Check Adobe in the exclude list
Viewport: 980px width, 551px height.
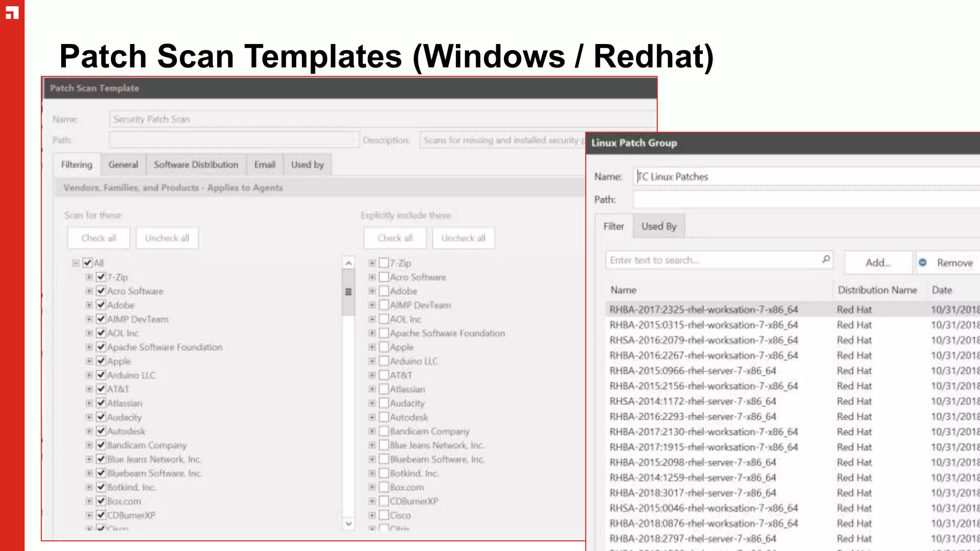pos(384,291)
